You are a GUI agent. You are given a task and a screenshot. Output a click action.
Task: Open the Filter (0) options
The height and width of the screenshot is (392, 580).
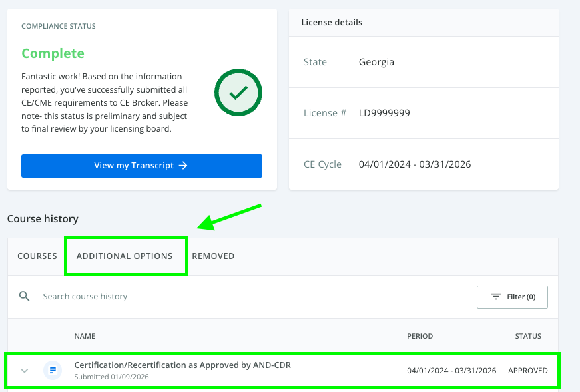(x=512, y=297)
